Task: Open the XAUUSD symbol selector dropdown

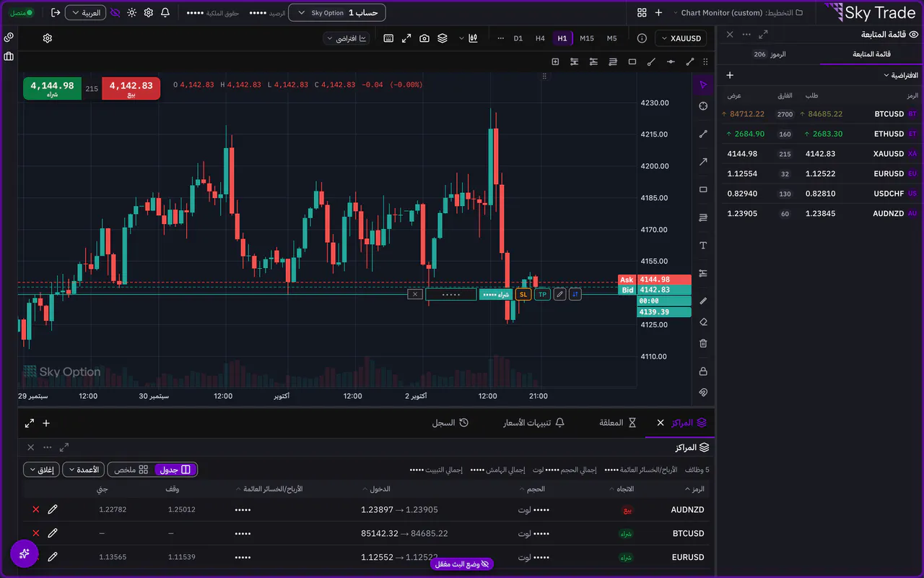Action: [x=681, y=38]
